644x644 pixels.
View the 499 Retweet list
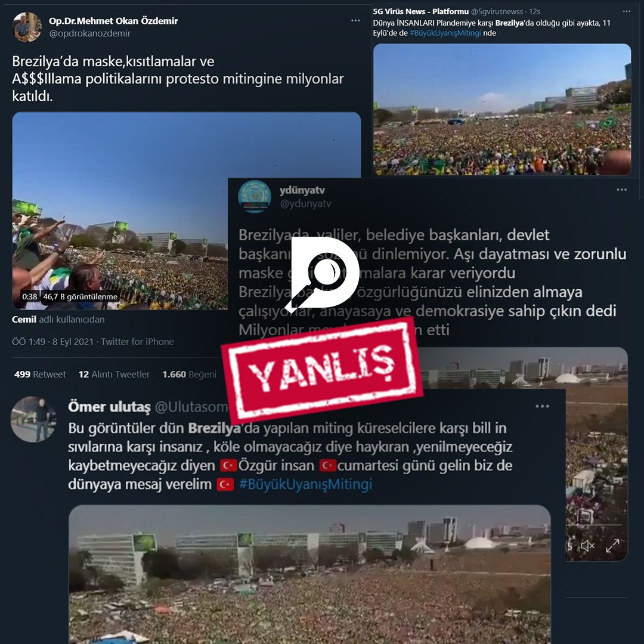point(40,374)
